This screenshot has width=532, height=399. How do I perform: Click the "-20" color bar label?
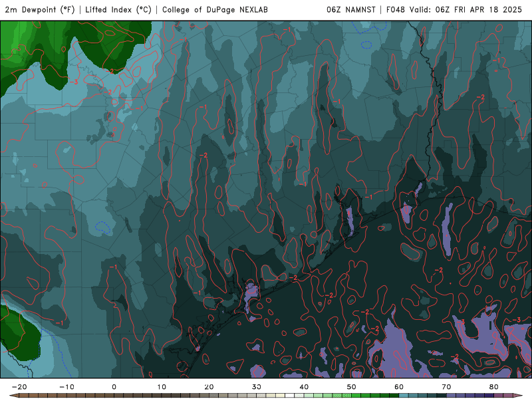click(x=19, y=387)
